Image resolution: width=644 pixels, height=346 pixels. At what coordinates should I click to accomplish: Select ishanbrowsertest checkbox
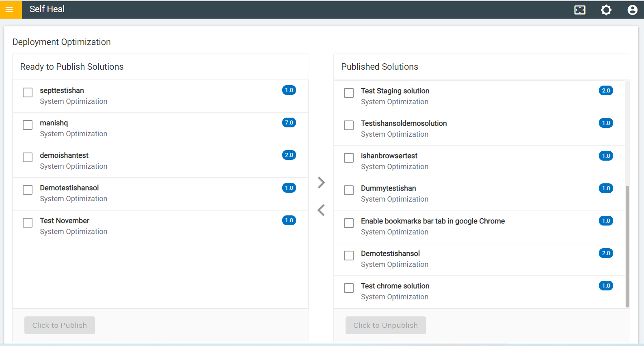point(349,158)
